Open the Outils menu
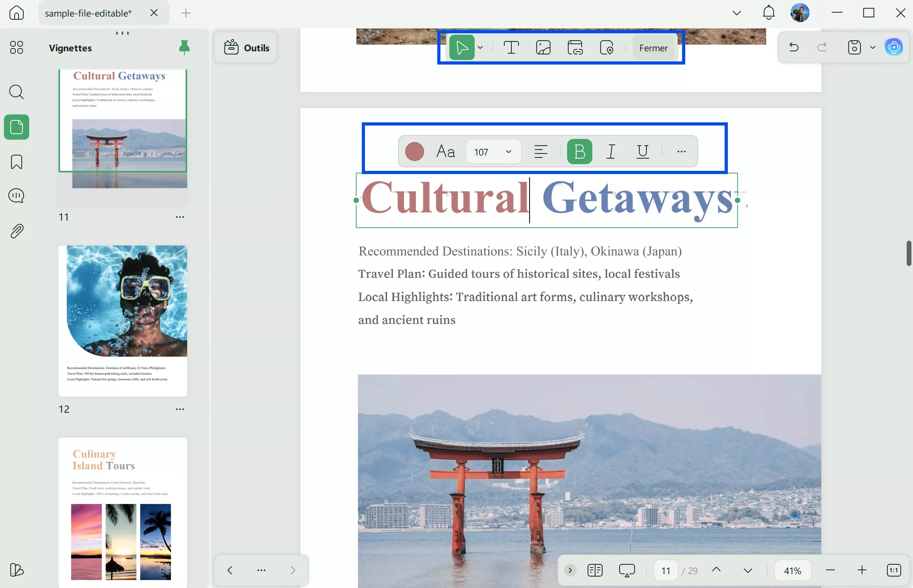This screenshot has height=588, width=913. click(x=246, y=48)
